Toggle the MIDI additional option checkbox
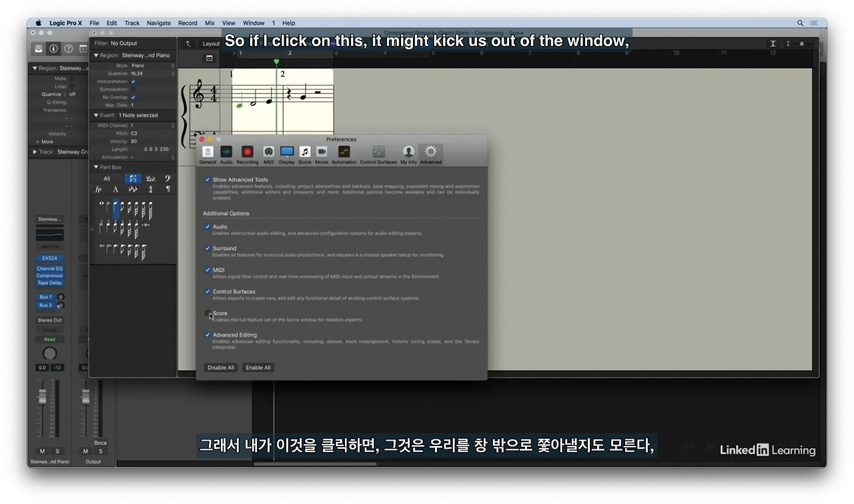 [x=207, y=270]
